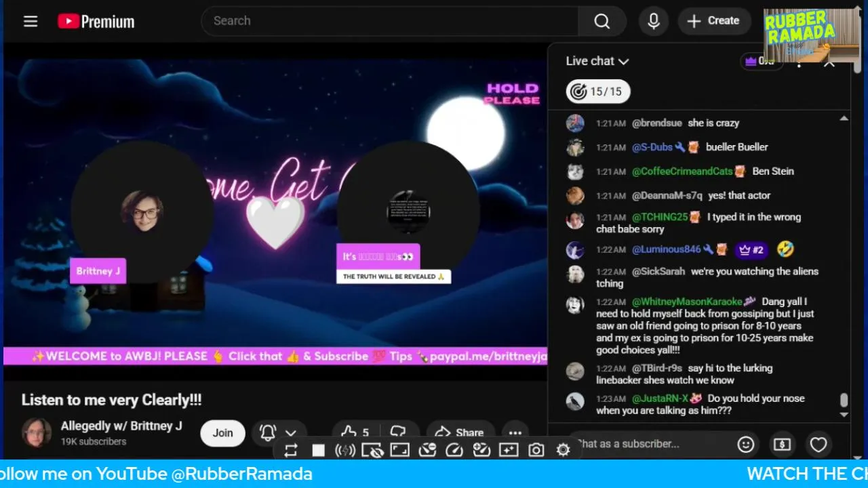Open the emoji picker in chat
The image size is (868, 488).
click(745, 445)
